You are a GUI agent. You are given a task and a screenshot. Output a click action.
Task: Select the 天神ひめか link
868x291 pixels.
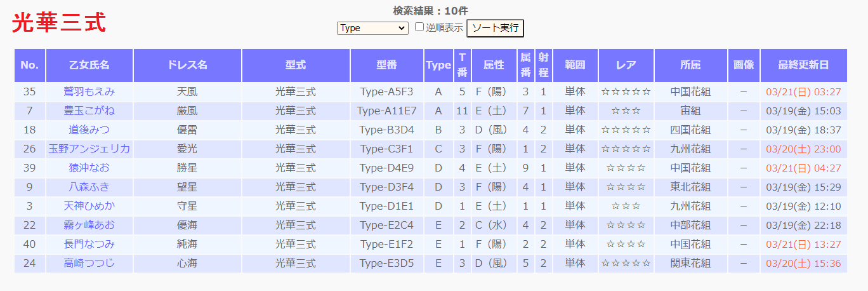click(x=89, y=206)
